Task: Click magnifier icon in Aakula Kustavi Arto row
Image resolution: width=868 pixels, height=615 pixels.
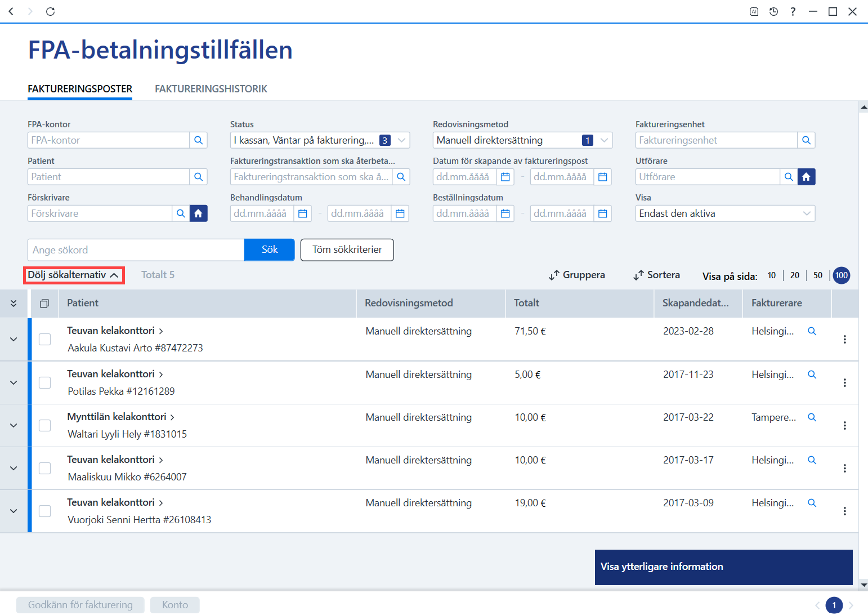Action: 812,331
